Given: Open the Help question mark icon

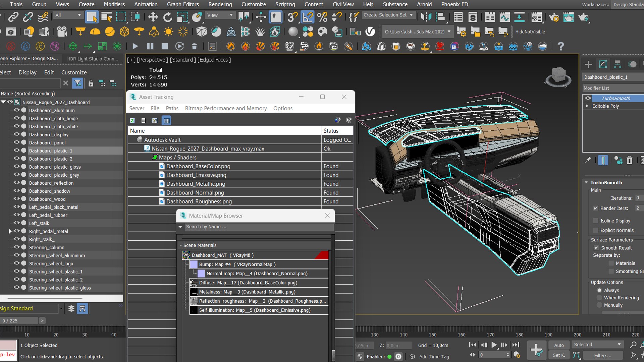Looking at the screenshot, I should [x=560, y=46].
